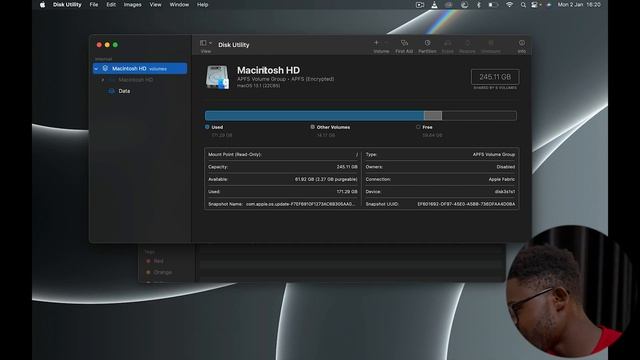Click the Macintosh HD title heading
The height and width of the screenshot is (360, 640).
coord(268,70)
